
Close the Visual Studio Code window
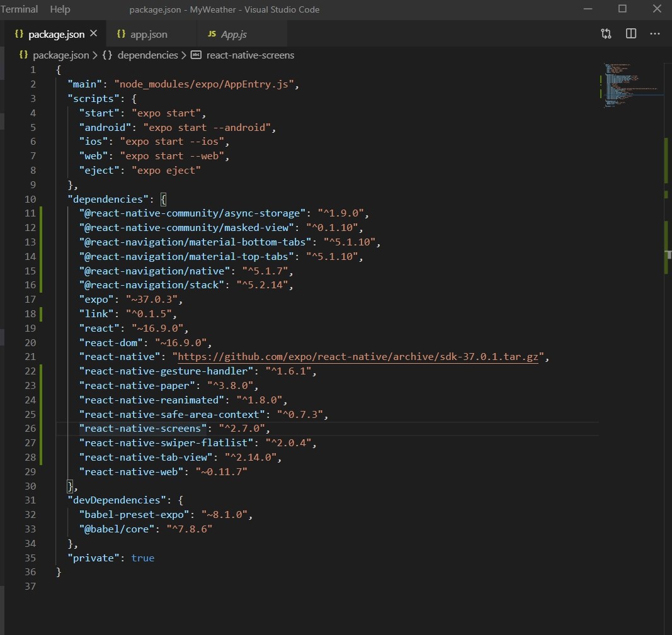pyautogui.click(x=657, y=9)
